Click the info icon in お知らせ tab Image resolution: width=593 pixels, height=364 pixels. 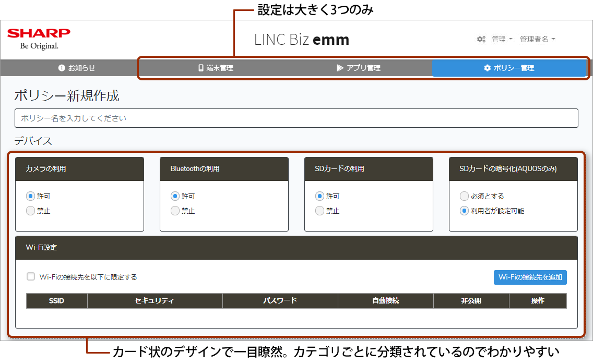(x=62, y=68)
